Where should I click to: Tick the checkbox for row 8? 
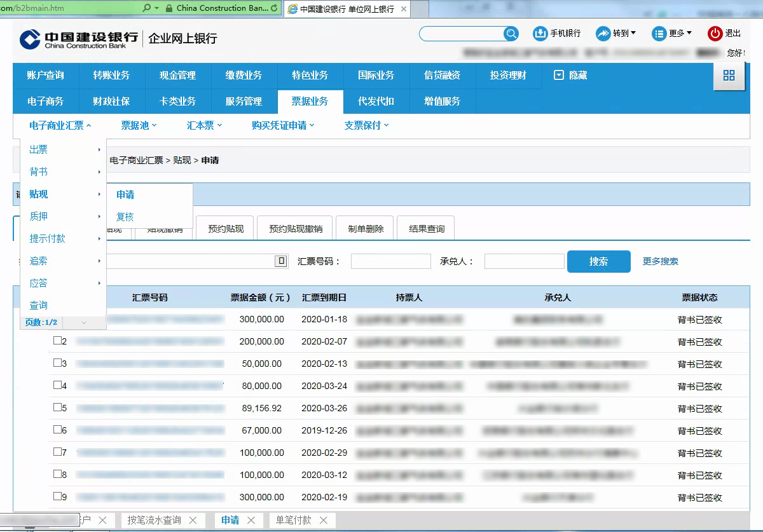coord(57,474)
